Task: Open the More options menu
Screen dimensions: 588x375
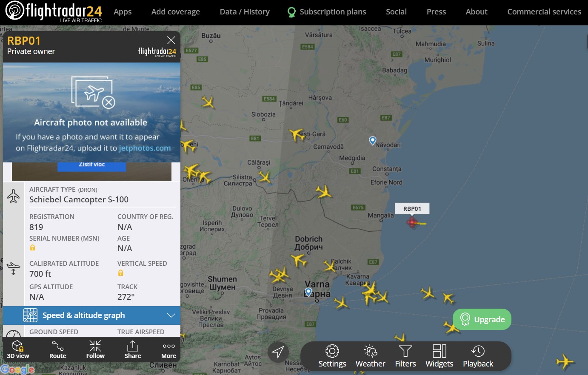Action: (168, 349)
